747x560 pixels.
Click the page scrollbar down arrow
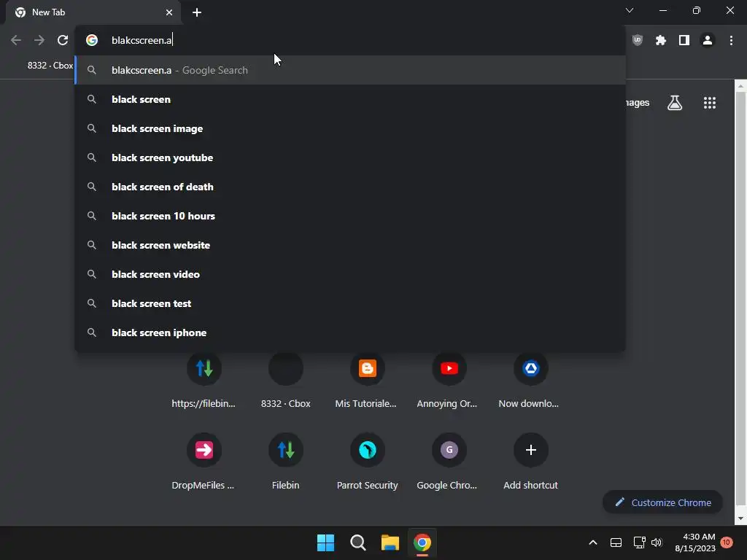coord(741,518)
